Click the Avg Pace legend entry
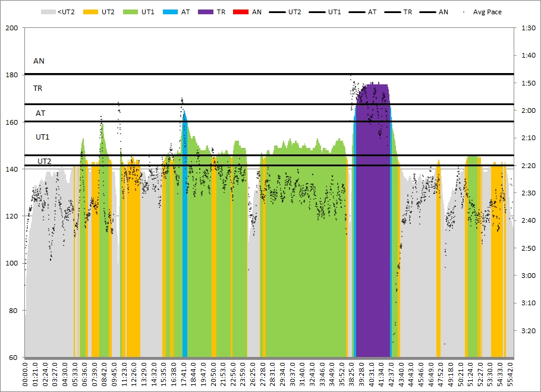 coord(486,12)
